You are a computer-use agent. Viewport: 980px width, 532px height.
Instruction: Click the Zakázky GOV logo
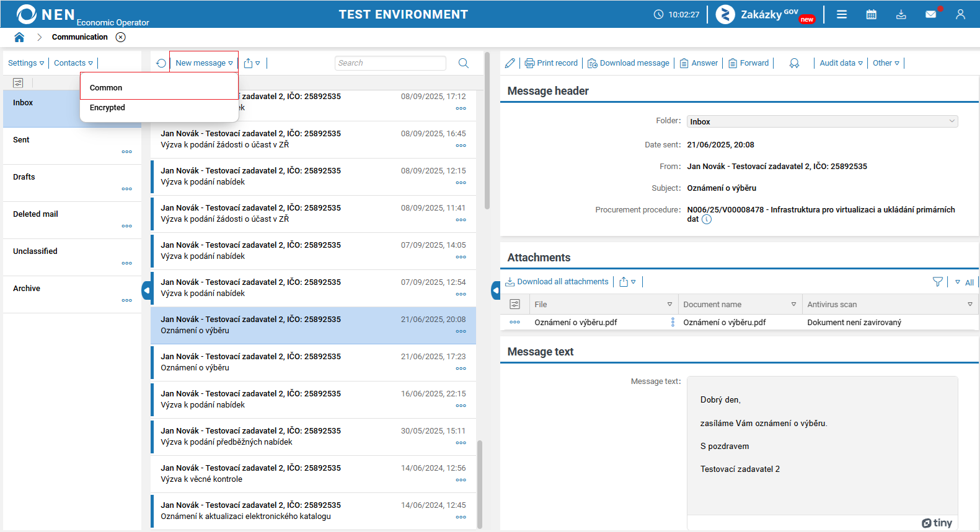point(766,14)
